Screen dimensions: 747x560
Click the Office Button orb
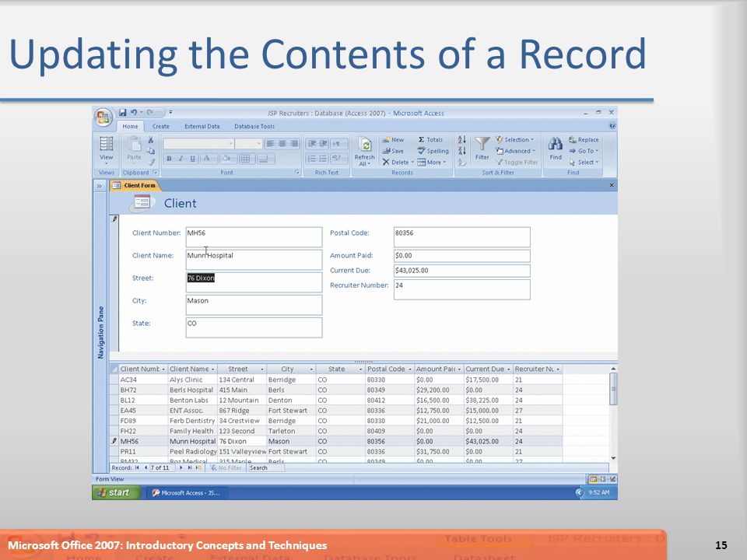coord(103,117)
